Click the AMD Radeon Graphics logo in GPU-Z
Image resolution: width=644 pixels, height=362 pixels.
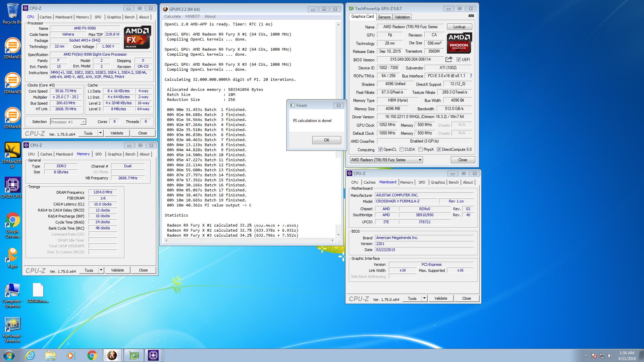pyautogui.click(x=459, y=43)
